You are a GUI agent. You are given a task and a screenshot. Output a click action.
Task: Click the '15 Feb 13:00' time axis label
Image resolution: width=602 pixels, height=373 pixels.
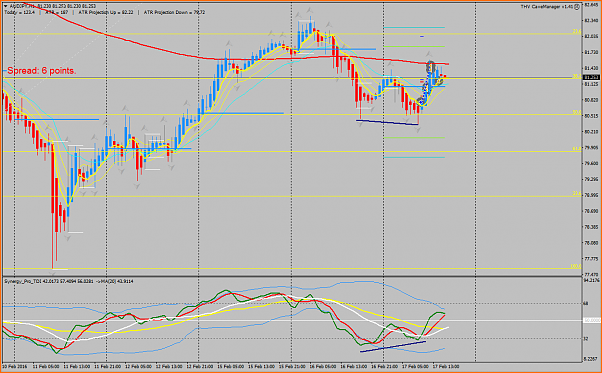(261, 366)
